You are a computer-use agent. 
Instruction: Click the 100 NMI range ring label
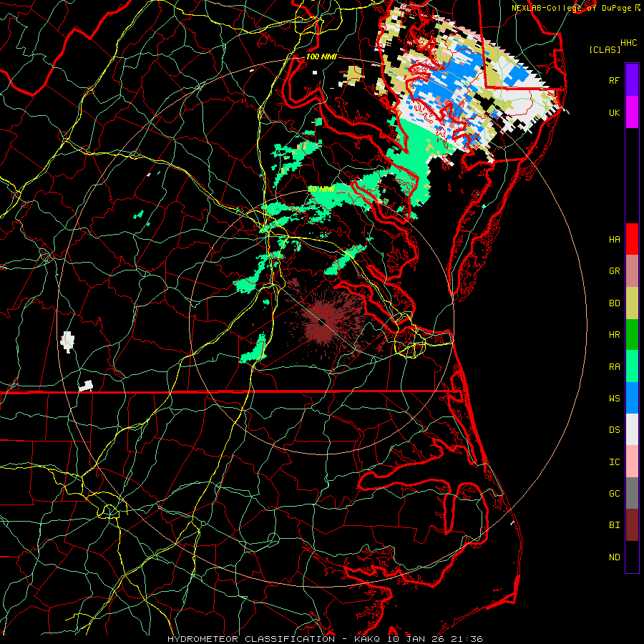click(x=321, y=57)
